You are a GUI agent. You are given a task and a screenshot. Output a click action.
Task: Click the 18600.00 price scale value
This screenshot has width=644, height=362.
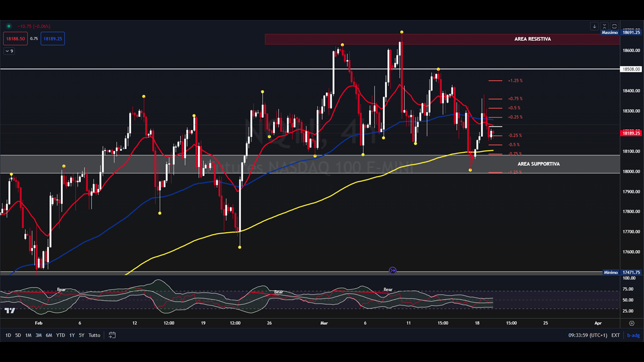point(631,51)
